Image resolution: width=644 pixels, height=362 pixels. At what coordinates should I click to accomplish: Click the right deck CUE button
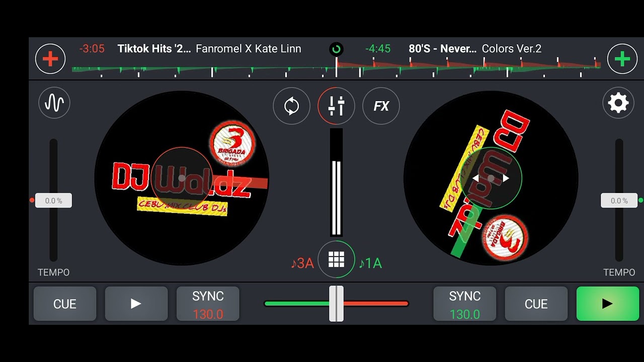(x=536, y=304)
